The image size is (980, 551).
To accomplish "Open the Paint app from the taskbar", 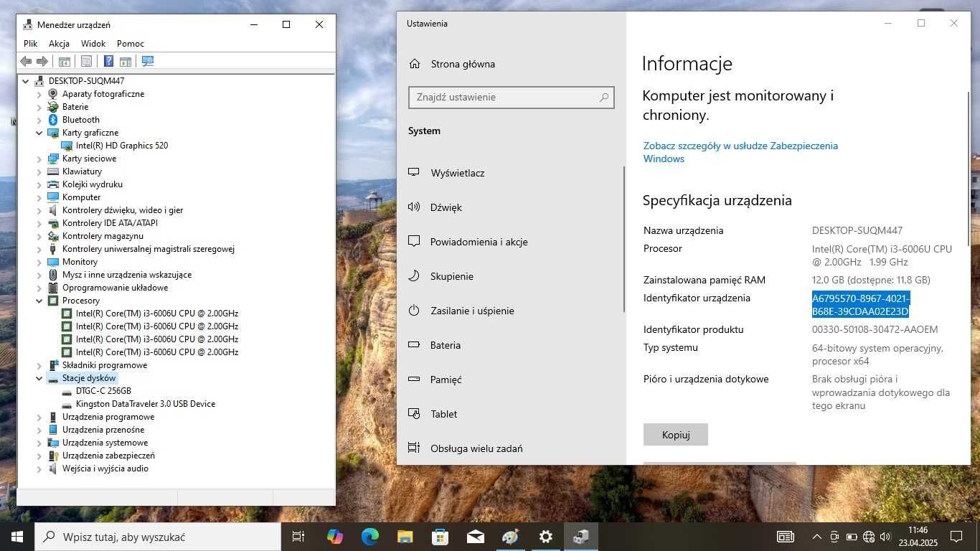I will 510,537.
